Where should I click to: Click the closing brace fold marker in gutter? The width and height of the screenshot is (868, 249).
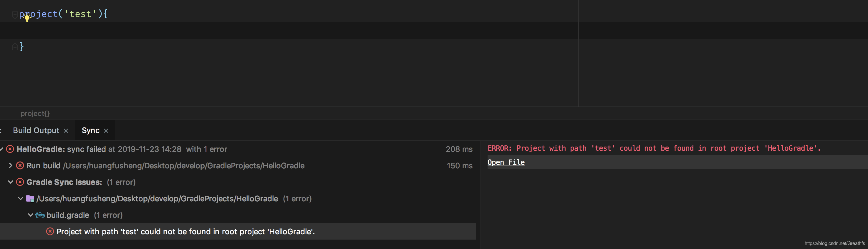tap(14, 47)
